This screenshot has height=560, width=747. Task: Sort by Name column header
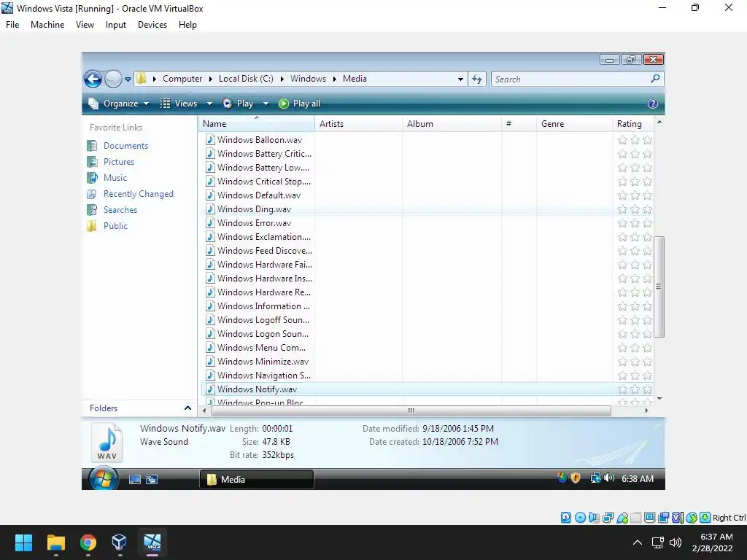pyautogui.click(x=256, y=124)
